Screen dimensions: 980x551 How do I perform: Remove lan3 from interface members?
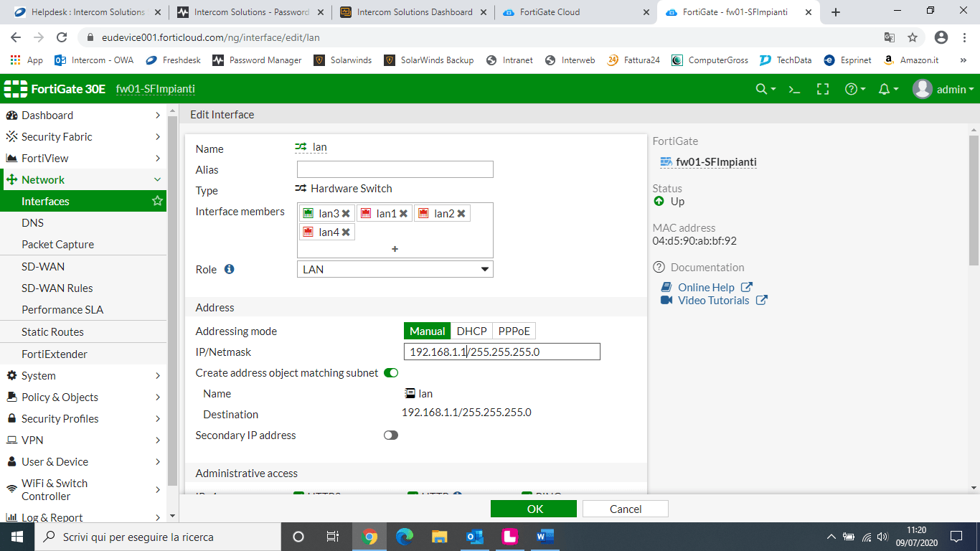346,214
